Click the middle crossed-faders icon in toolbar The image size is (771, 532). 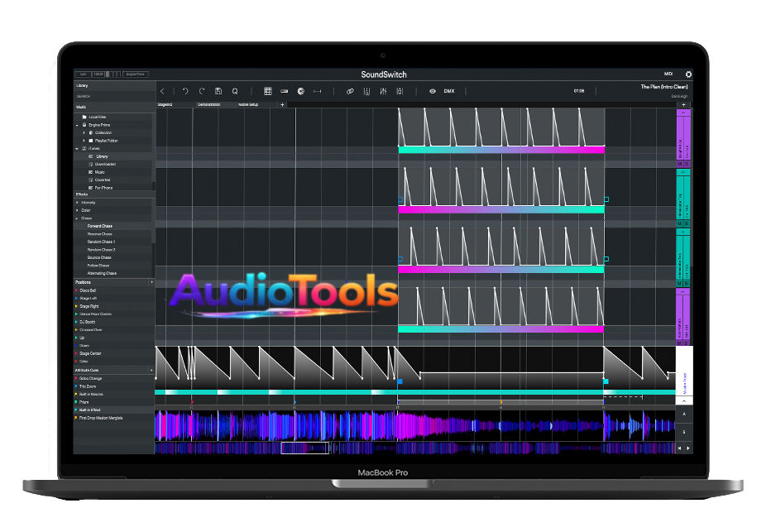(x=383, y=91)
